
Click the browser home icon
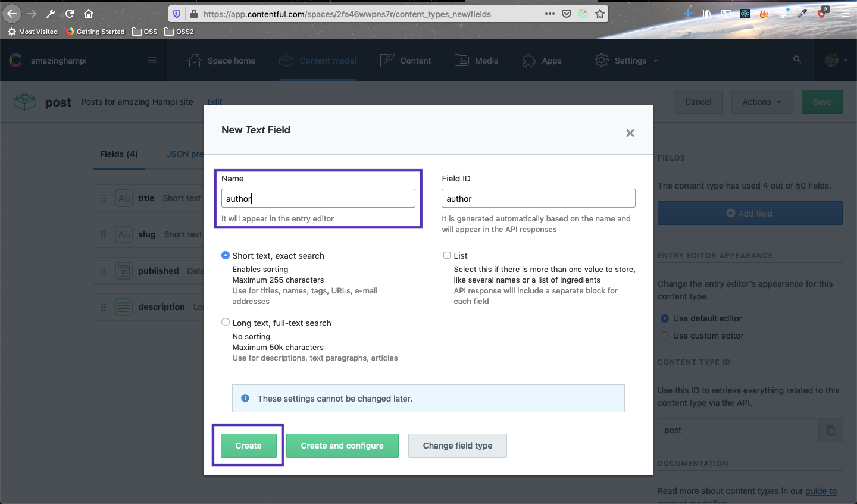click(x=89, y=14)
